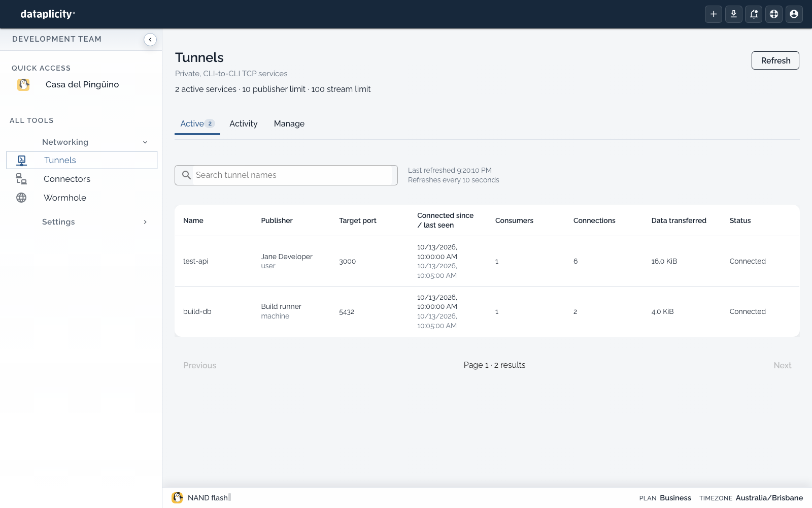Click the Wormhole globe icon
The image size is (812, 508).
tap(21, 198)
